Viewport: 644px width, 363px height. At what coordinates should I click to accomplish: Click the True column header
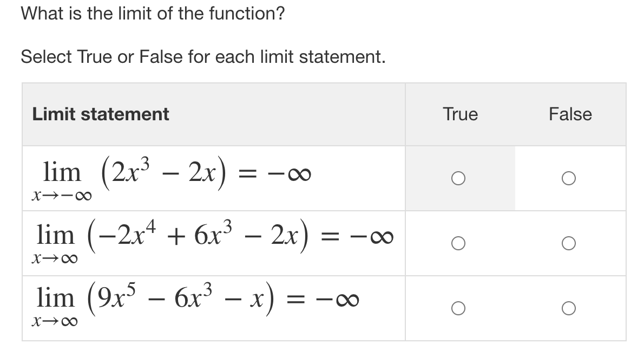point(459,114)
